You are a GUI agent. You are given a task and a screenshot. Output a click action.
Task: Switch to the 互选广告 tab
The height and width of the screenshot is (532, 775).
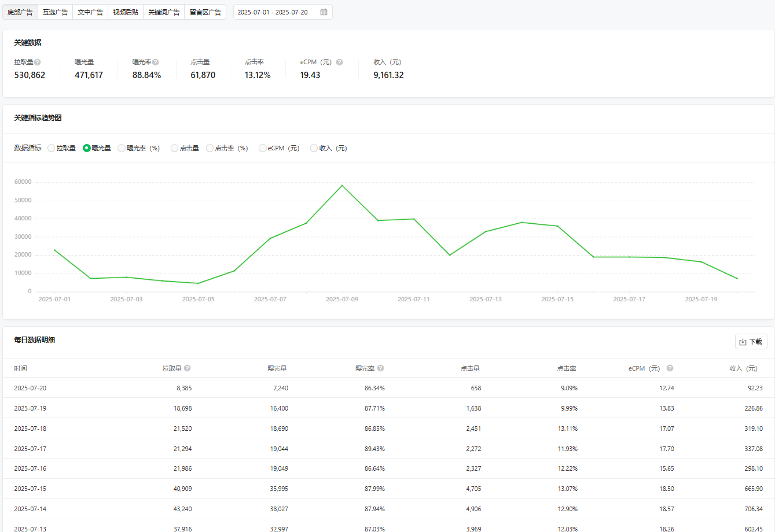[x=55, y=12]
